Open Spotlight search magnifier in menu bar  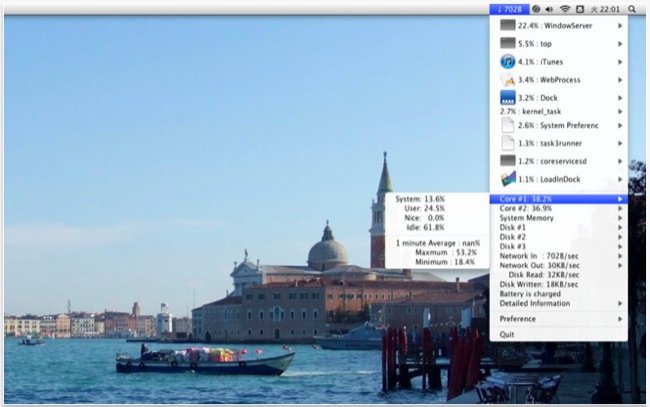pyautogui.click(x=632, y=8)
